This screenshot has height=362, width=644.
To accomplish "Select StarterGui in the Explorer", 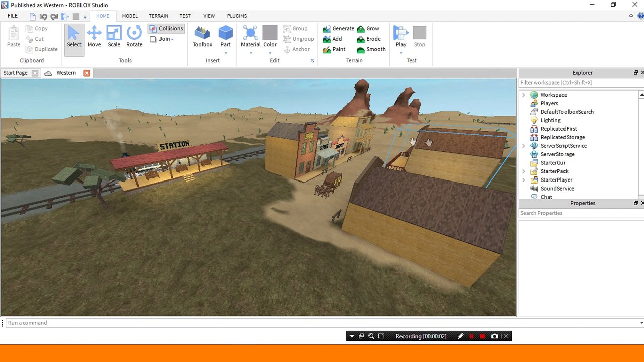I will (x=552, y=163).
